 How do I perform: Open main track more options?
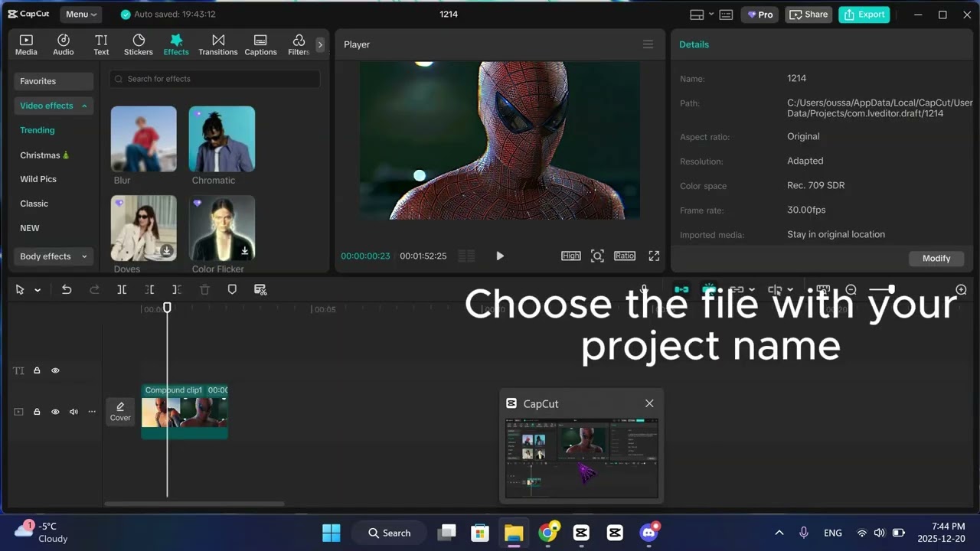tap(92, 412)
